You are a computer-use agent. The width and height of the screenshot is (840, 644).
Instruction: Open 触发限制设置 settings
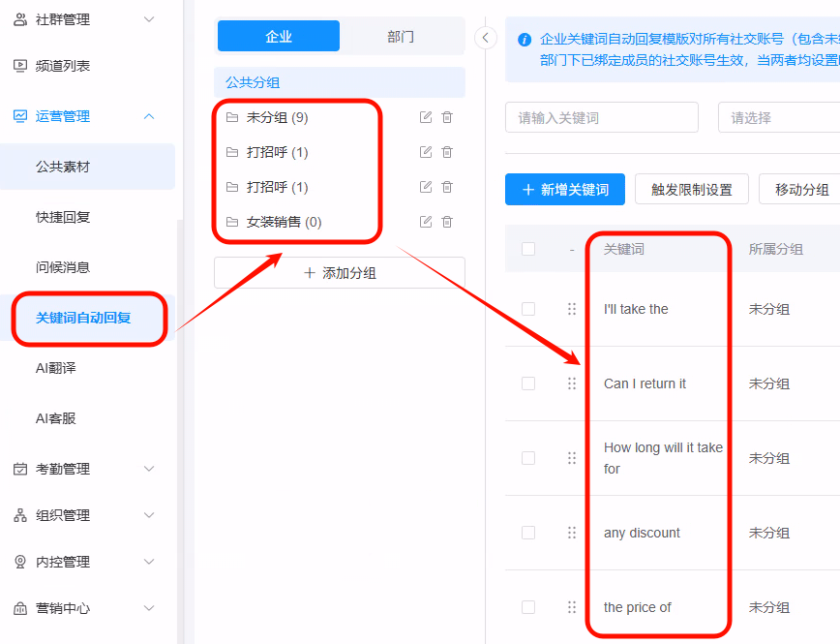[x=691, y=189]
